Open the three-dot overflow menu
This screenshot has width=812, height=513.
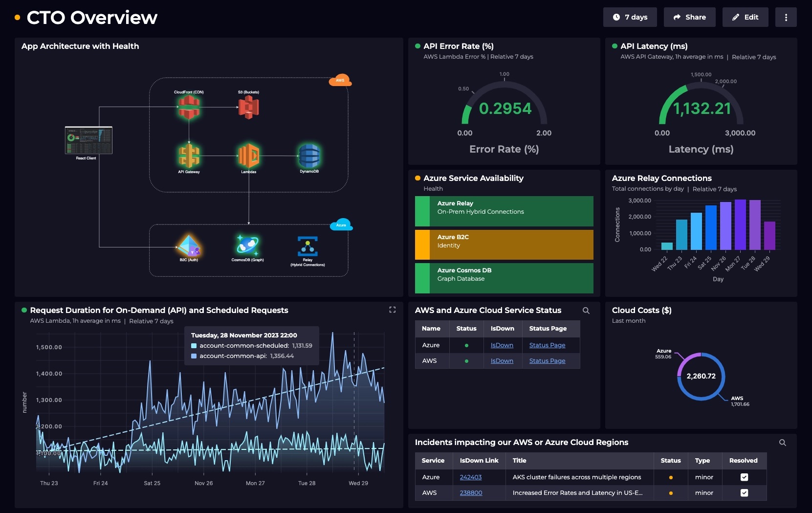[786, 17]
